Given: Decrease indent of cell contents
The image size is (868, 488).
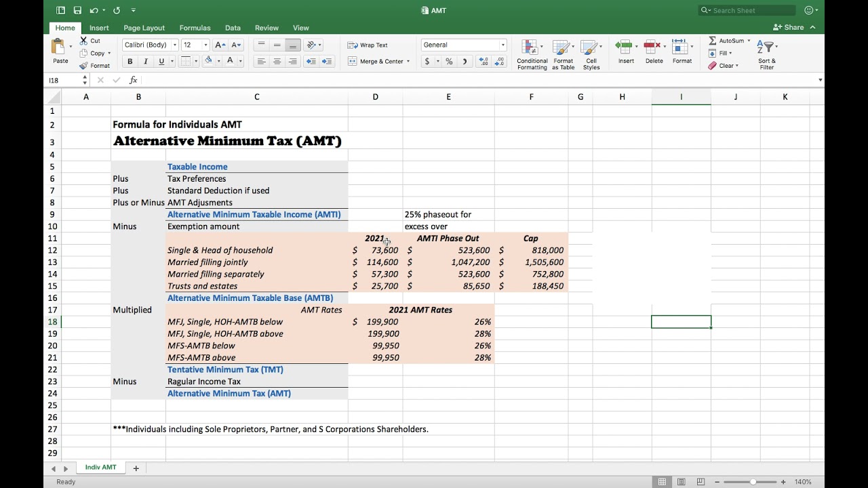Looking at the screenshot, I should click(x=311, y=61).
